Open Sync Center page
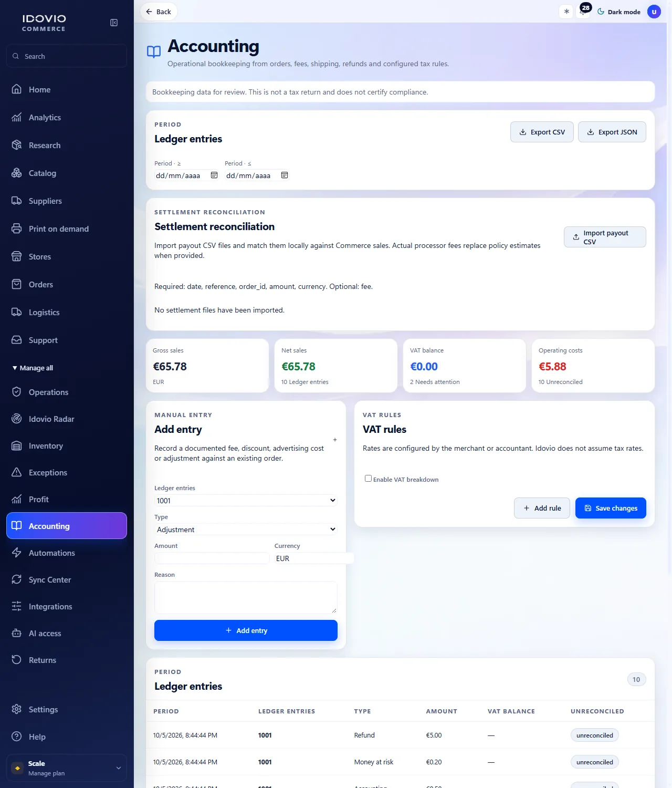Screen dimensions: 672x788 click(x=67, y=580)
